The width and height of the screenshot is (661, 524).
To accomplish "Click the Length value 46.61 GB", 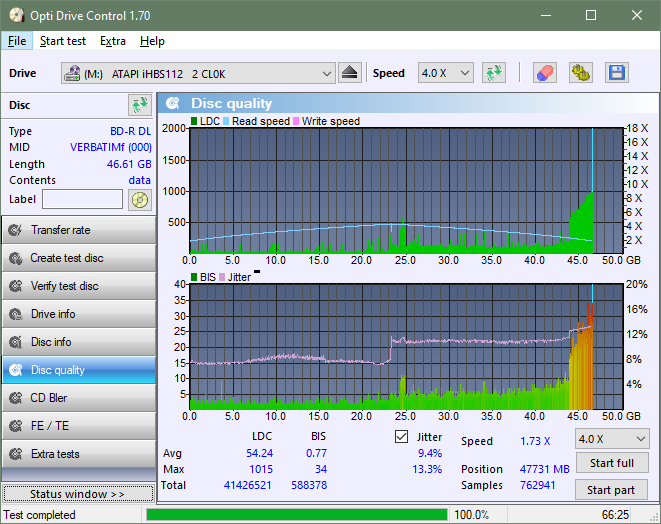I will (129, 164).
